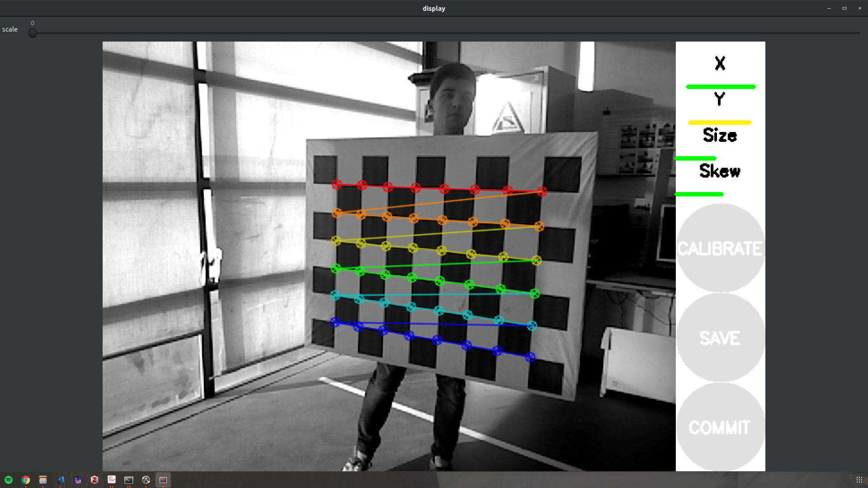Screen dimensions: 868x488
Task: Open the Files manager dock icon
Action: [43, 480]
